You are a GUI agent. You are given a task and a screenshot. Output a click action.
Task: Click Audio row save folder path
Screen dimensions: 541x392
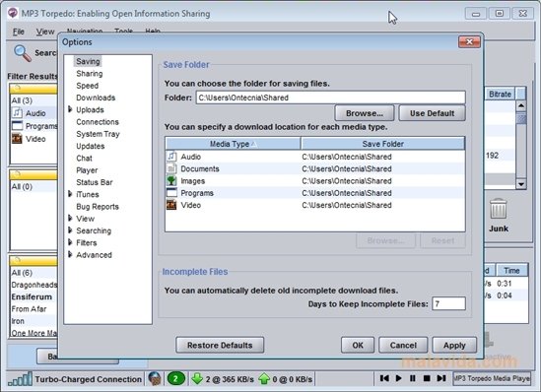click(x=347, y=157)
